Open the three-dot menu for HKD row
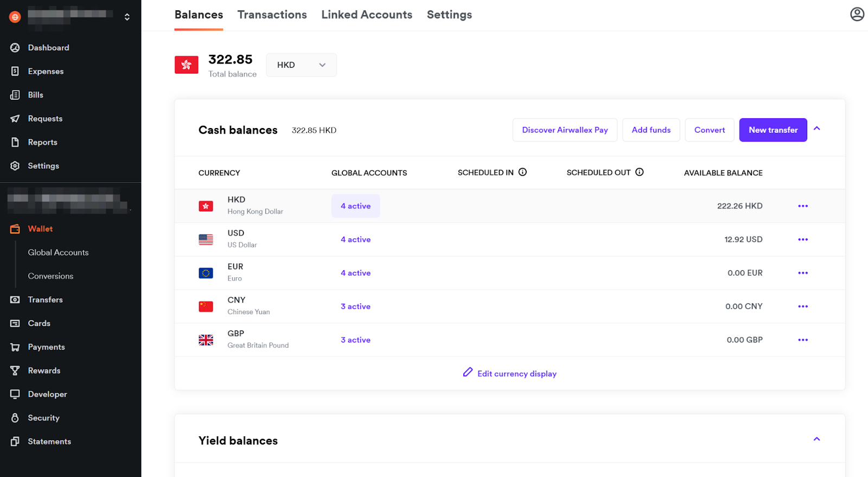This screenshot has height=477, width=868. pos(803,206)
